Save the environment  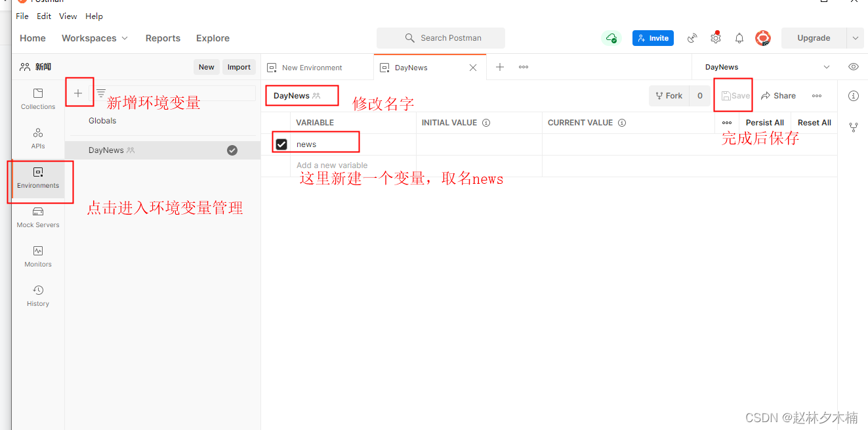(x=735, y=96)
